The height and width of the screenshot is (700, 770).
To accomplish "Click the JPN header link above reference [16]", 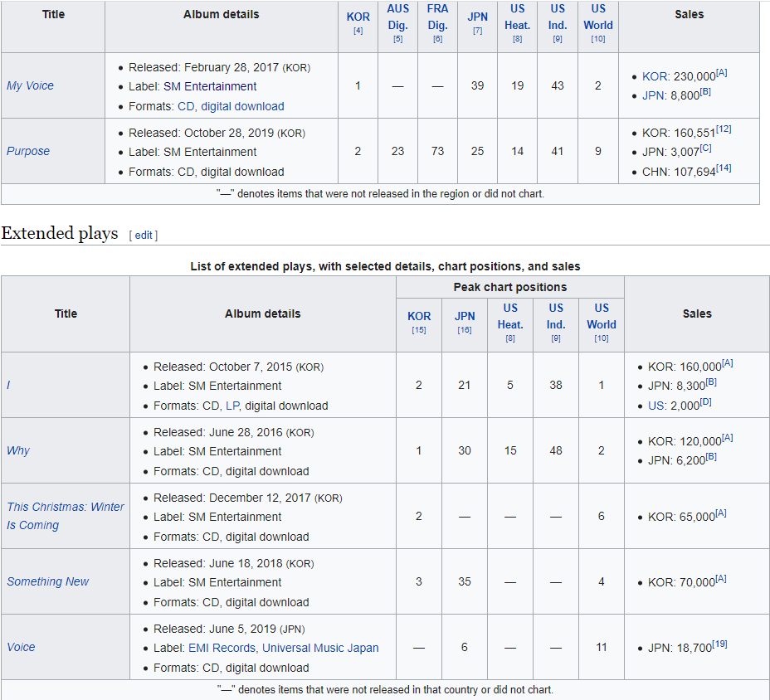I will click(465, 316).
